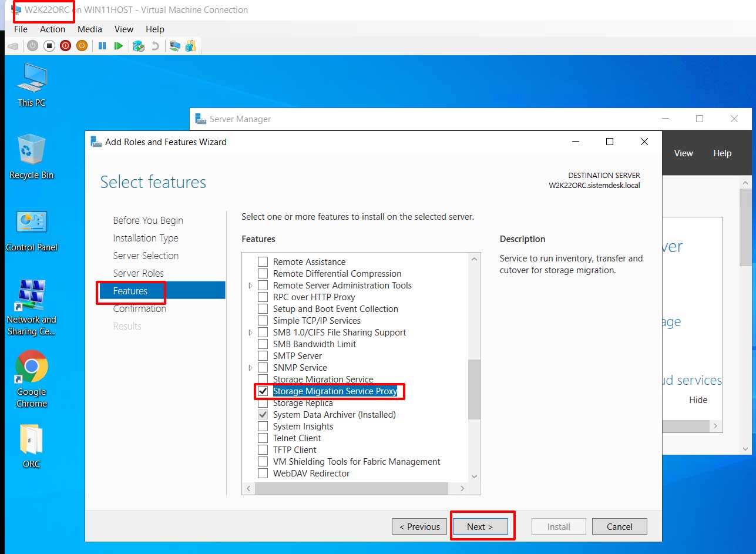
Task: Click the Previous button
Action: (419, 526)
